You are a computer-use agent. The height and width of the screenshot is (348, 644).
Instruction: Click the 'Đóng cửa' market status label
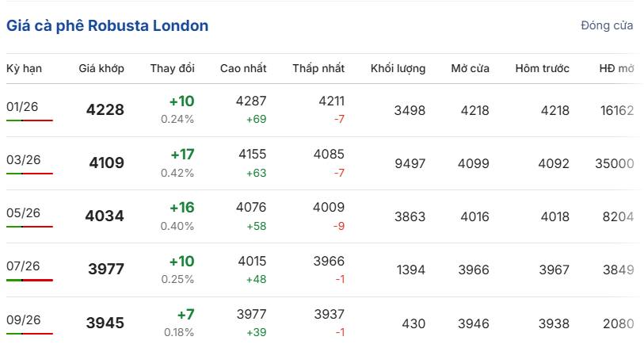click(607, 26)
